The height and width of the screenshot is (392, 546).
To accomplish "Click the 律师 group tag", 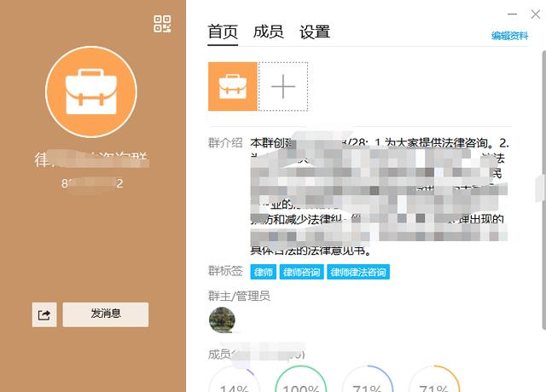I will [263, 273].
